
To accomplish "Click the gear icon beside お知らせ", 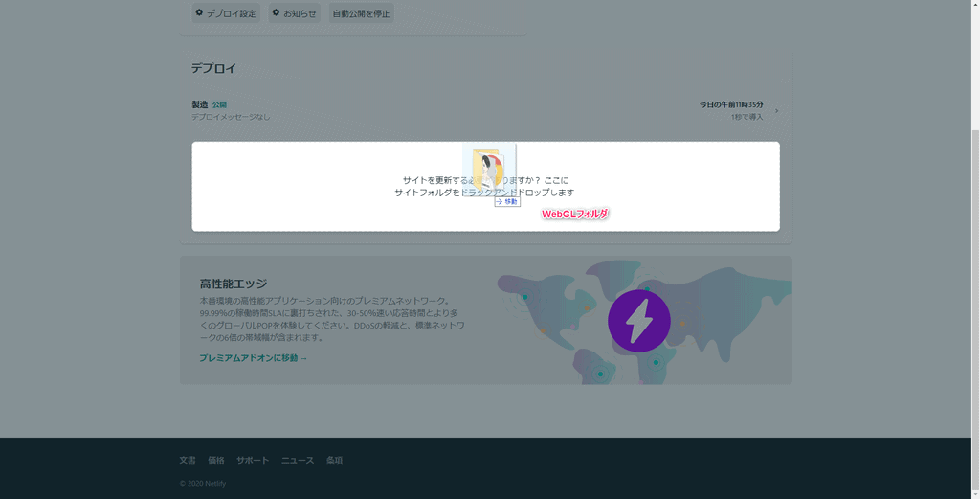I will pos(276,13).
